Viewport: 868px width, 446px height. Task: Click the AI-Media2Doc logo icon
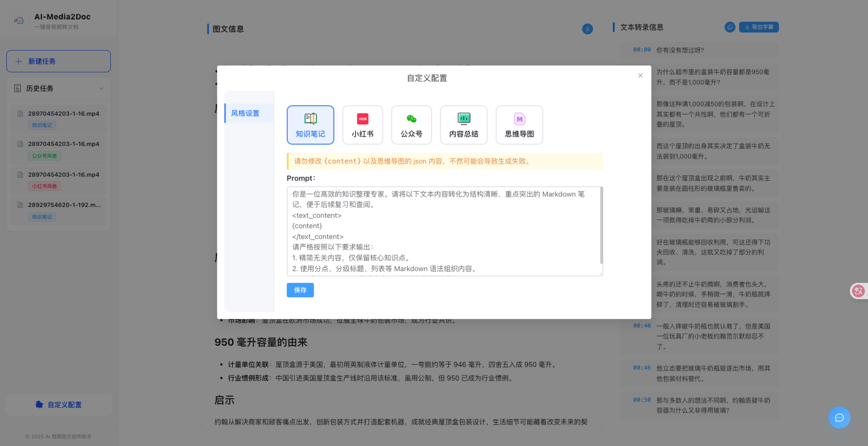pyautogui.click(x=19, y=20)
